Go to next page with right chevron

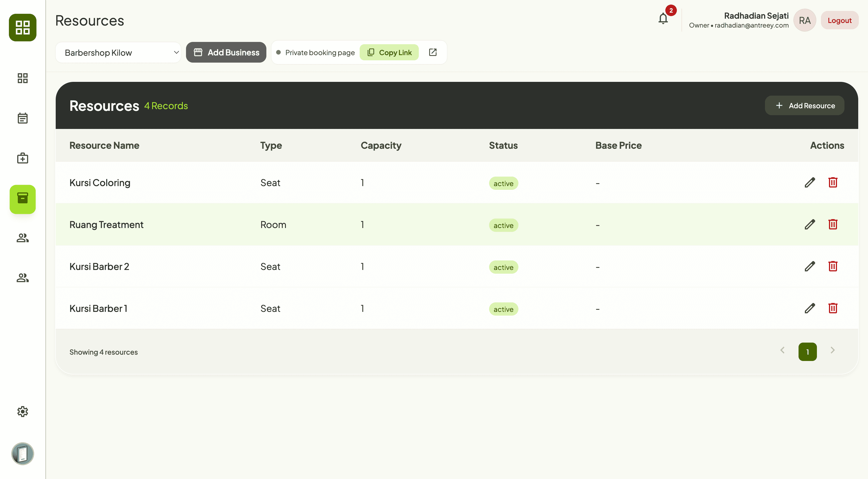(x=833, y=350)
